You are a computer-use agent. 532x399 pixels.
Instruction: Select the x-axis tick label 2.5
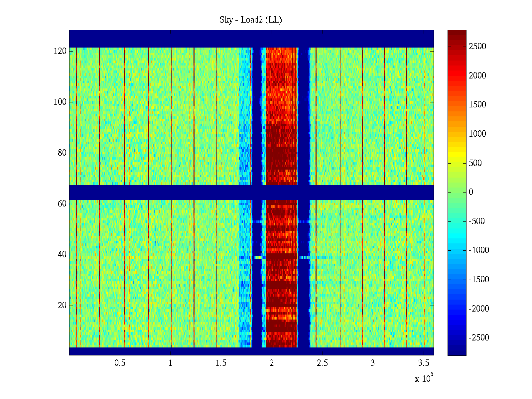pyautogui.click(x=322, y=363)
